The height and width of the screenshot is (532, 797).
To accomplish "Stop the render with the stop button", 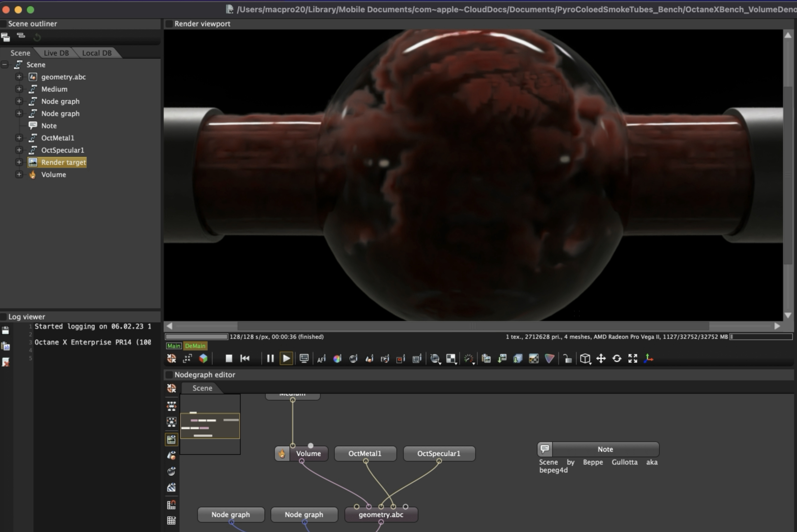I will [x=229, y=358].
